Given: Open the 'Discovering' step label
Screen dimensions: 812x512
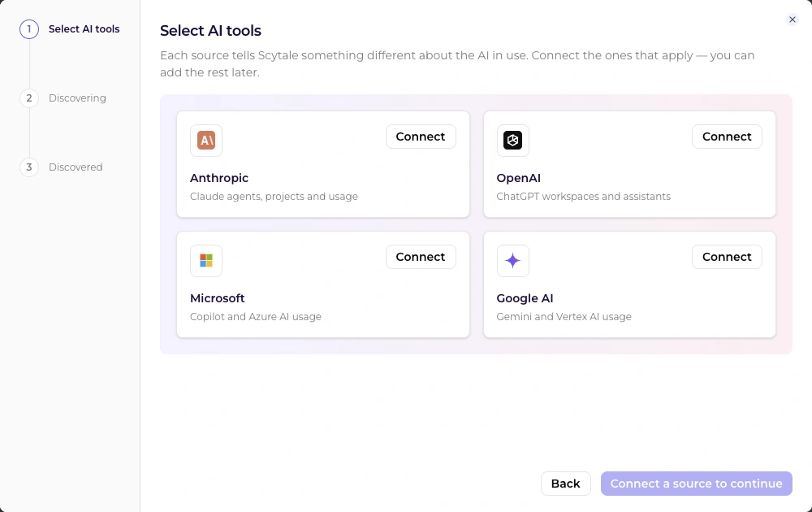Looking at the screenshot, I should (x=77, y=98).
